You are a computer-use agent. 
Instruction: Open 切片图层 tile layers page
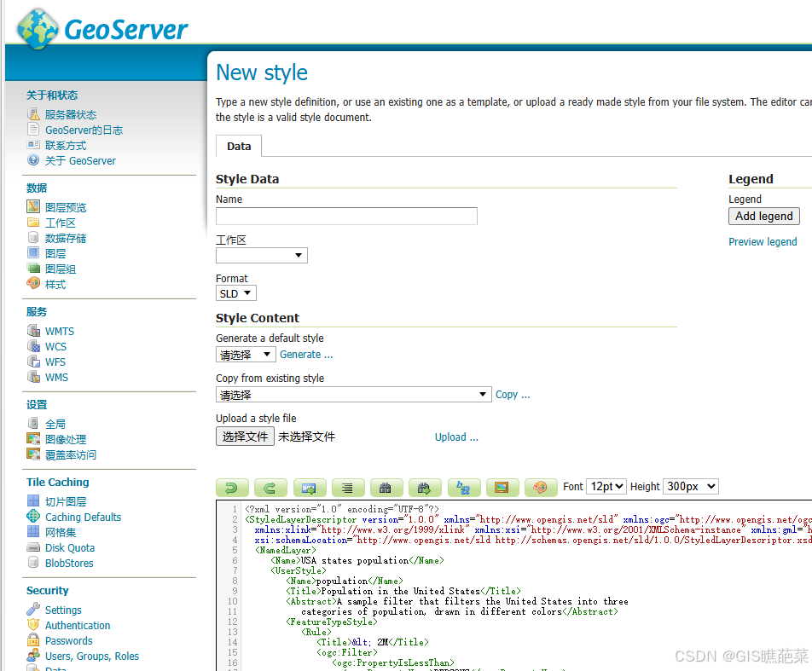65,501
